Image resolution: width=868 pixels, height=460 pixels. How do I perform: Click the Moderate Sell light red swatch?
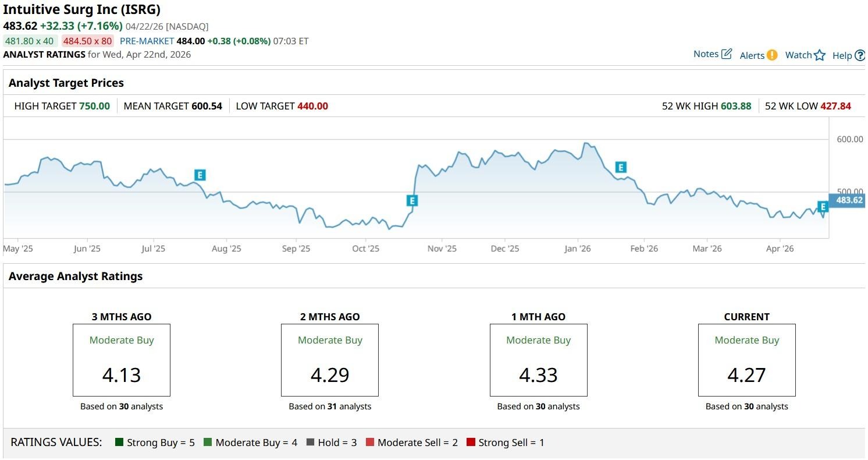point(370,443)
